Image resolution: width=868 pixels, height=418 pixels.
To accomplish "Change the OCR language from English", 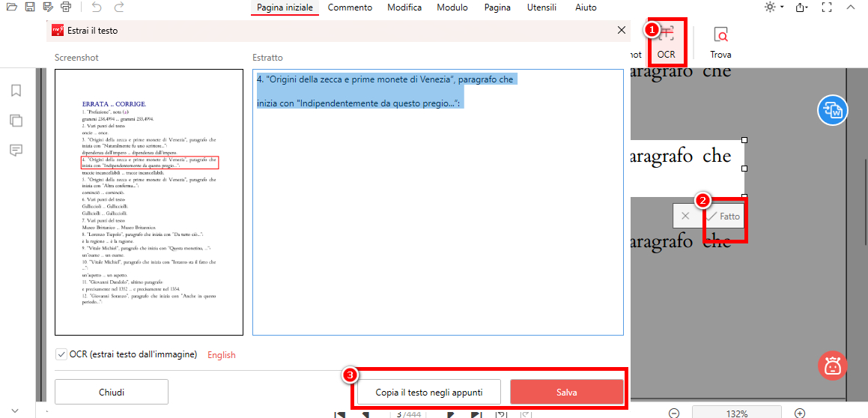I will pyautogui.click(x=222, y=355).
